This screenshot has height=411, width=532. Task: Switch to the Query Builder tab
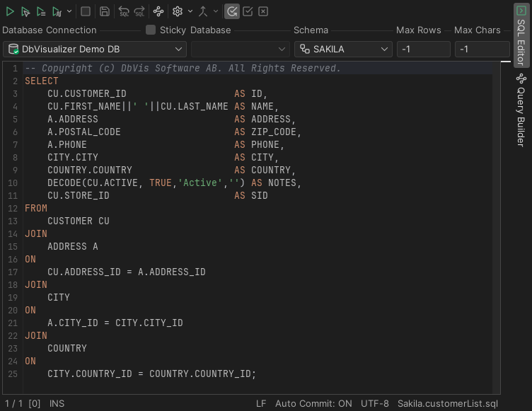click(521, 110)
